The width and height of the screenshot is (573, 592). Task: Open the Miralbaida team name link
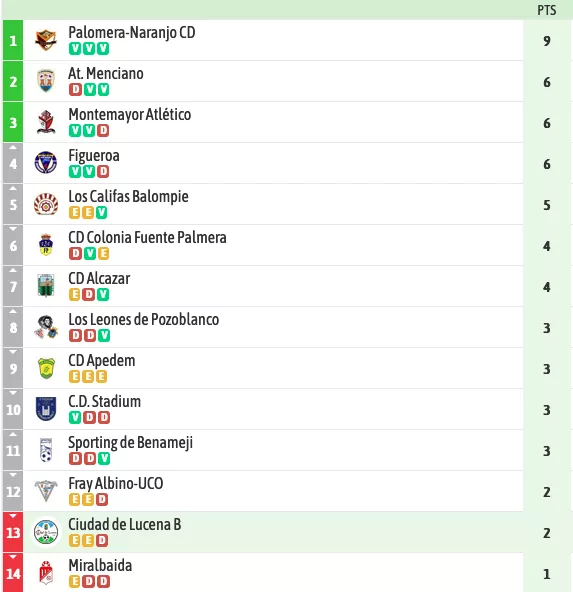click(100, 565)
